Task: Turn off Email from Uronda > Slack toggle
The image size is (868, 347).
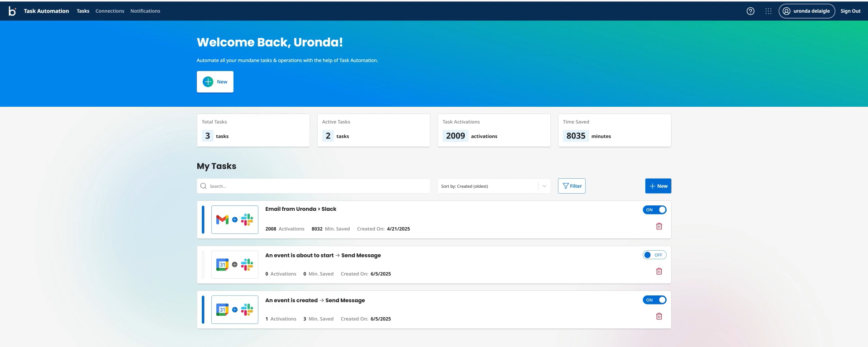Action: pos(654,210)
